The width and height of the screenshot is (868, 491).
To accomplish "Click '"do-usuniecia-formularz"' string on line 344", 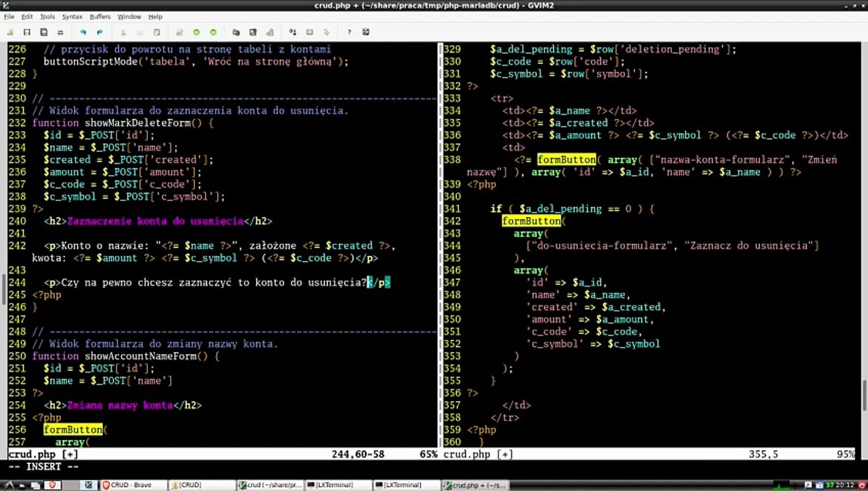I will pyautogui.click(x=602, y=245).
